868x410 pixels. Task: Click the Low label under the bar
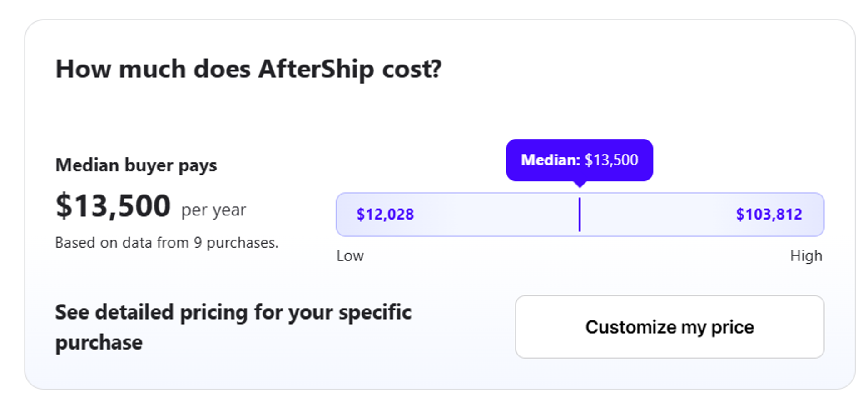tap(349, 256)
